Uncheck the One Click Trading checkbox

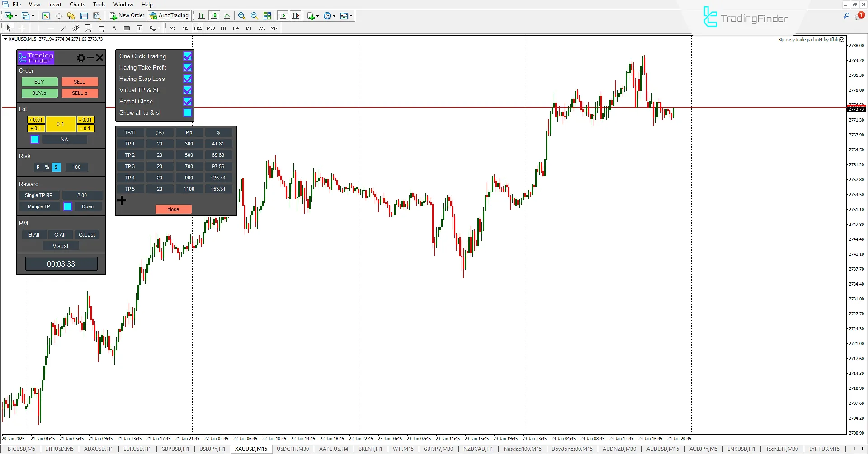(x=187, y=56)
